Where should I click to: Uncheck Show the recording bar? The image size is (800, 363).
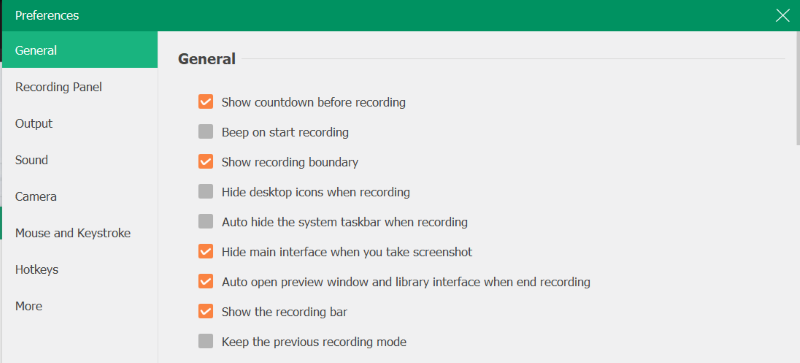click(x=206, y=311)
